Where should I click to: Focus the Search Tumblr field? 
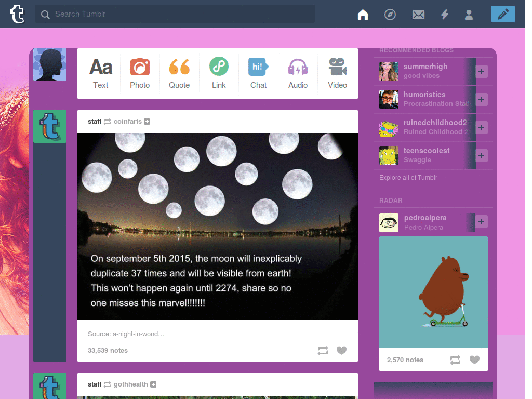(175, 14)
